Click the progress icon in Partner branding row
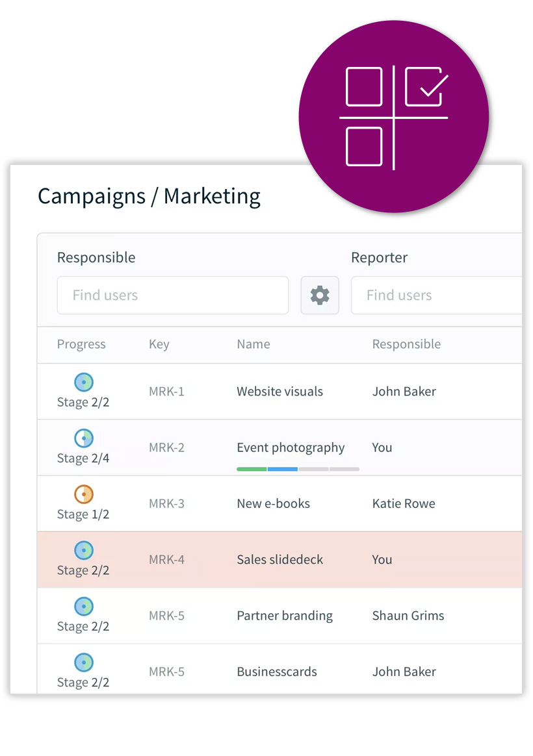 [84, 607]
